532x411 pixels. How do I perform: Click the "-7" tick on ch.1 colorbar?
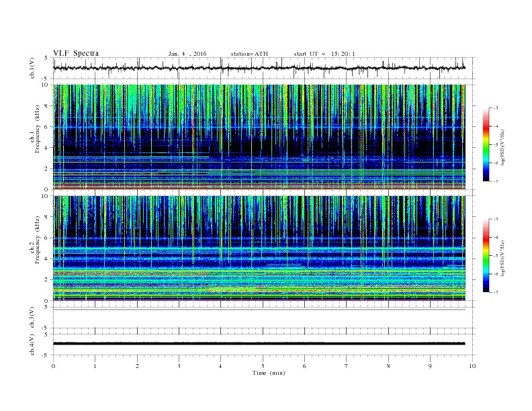496,181
